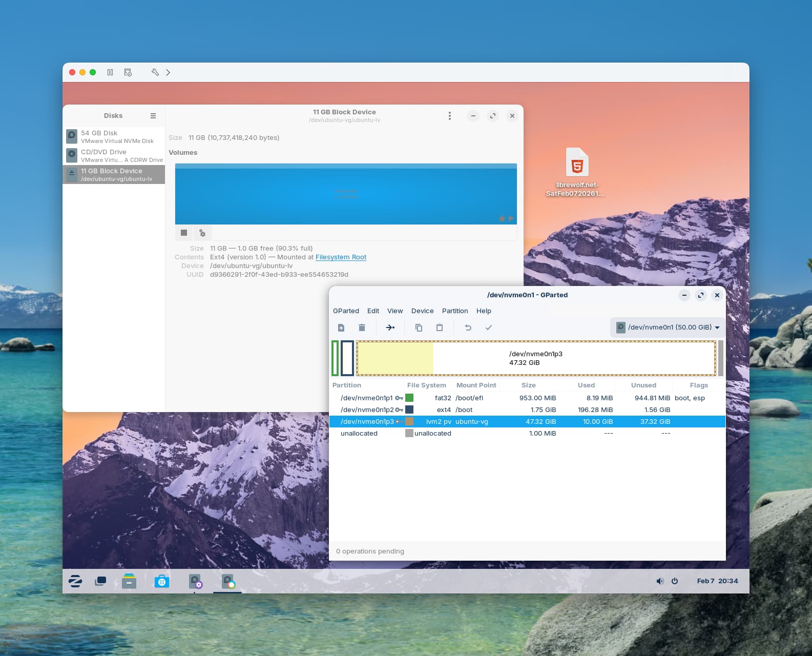Click the blue volume bar in Disks

[x=346, y=194]
